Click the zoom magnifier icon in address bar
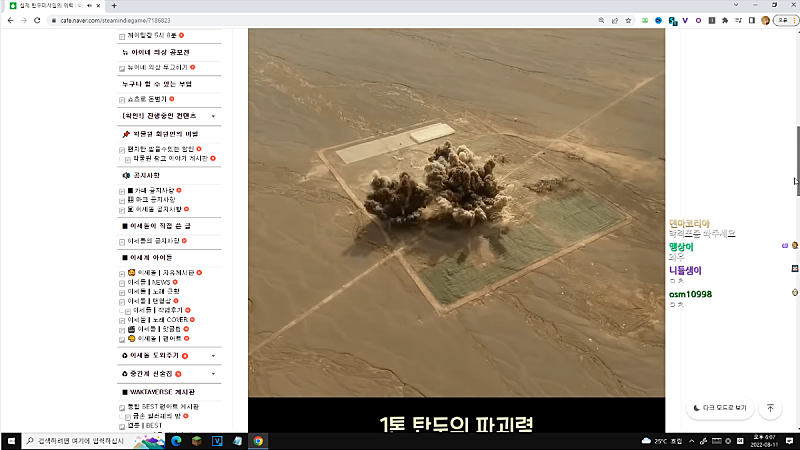Screen dimensions: 800x450 pyautogui.click(x=602, y=20)
